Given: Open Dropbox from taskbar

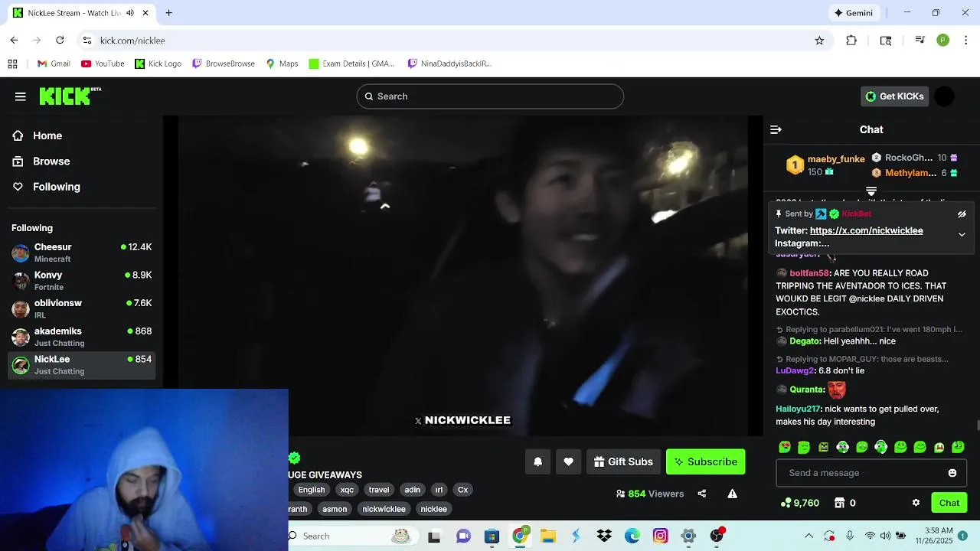Looking at the screenshot, I should 604,536.
